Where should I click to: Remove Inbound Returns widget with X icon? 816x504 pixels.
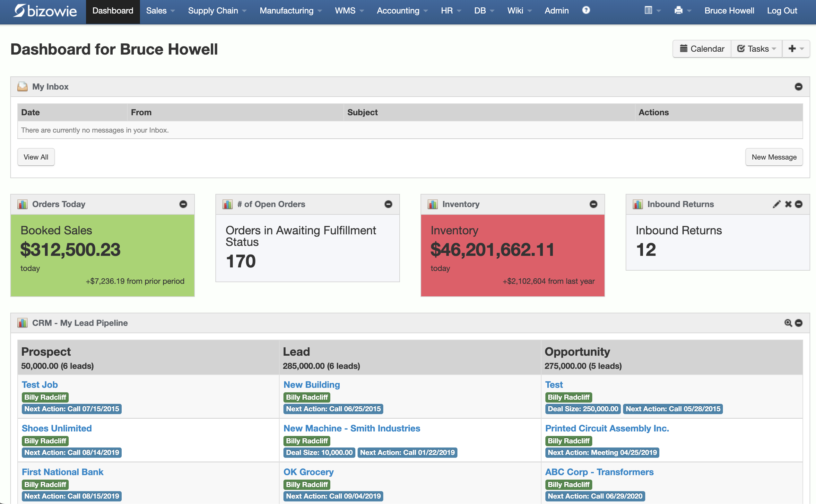coord(788,204)
